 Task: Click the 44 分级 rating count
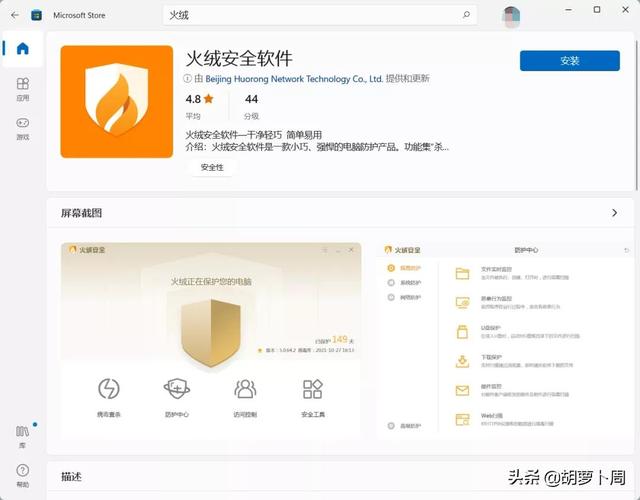point(251,107)
